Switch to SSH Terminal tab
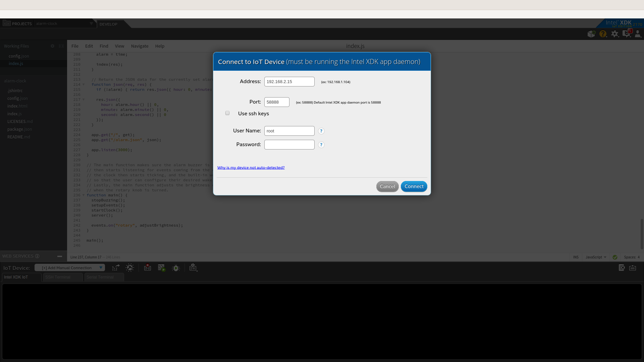 (63, 277)
